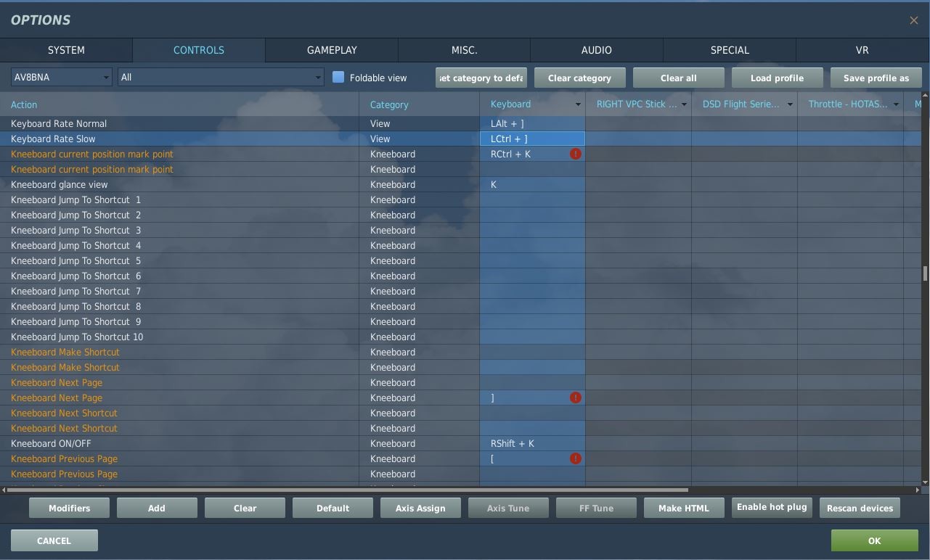Click the Action column header
Image resolution: width=930 pixels, height=560 pixels.
tap(179, 104)
